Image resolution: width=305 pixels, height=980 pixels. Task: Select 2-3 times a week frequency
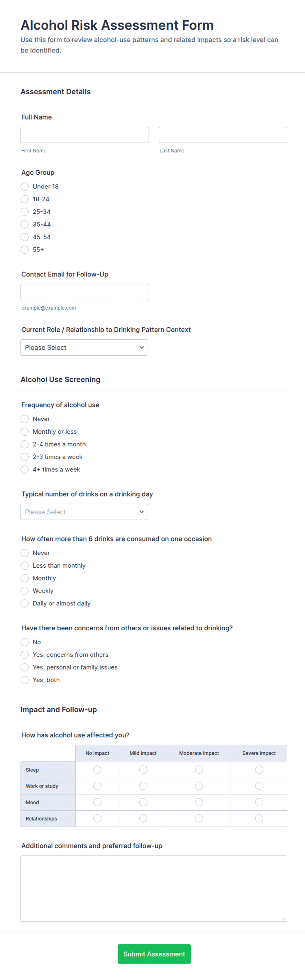point(25,457)
